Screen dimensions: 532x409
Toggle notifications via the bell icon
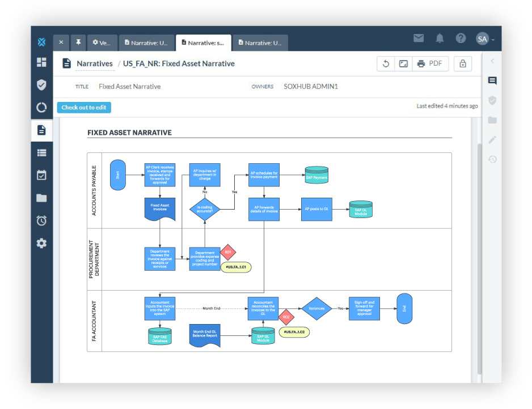(x=440, y=39)
